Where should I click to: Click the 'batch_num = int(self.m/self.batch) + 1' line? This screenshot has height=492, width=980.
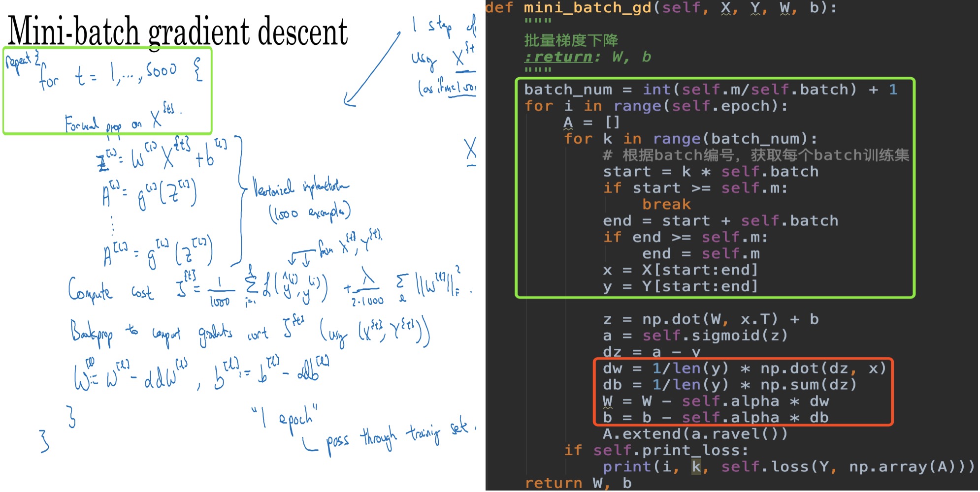(711, 90)
